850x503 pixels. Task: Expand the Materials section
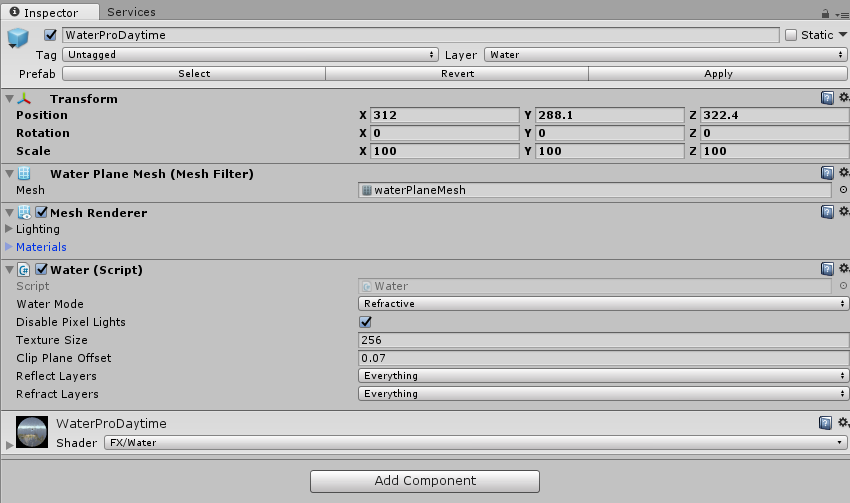pyautogui.click(x=9, y=247)
